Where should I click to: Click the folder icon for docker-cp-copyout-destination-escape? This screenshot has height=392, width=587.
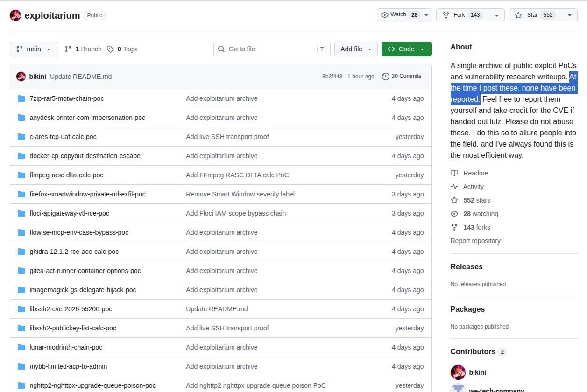21,156
